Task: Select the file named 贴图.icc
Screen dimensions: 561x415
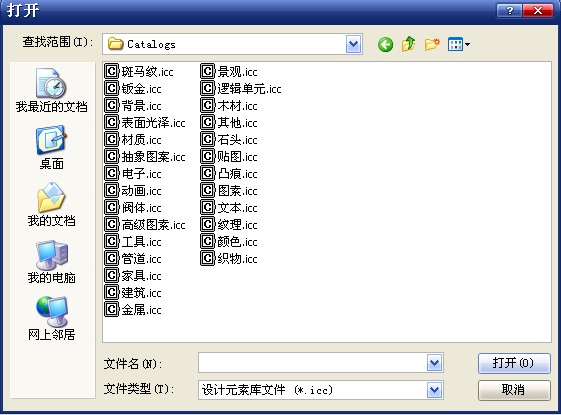Action: pyautogui.click(x=229, y=156)
